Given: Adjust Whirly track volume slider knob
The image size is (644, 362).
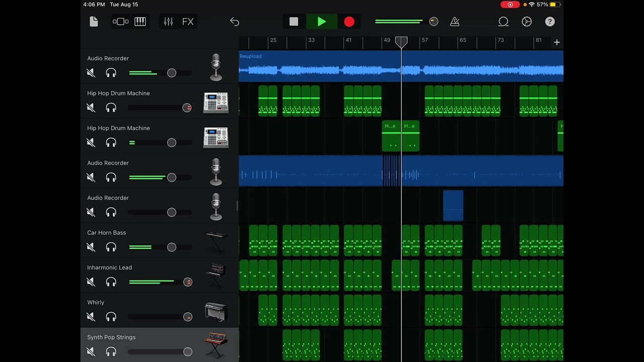Looking at the screenshot, I should pos(188,317).
